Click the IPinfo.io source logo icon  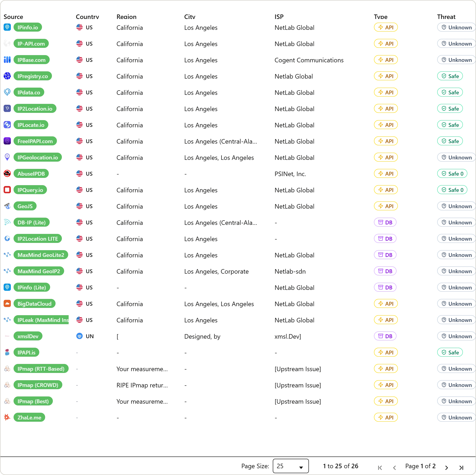coord(7,27)
